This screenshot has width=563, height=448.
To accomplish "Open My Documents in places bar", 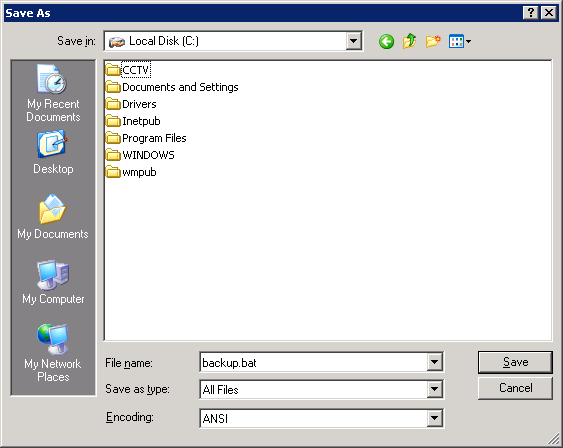I will point(53,217).
